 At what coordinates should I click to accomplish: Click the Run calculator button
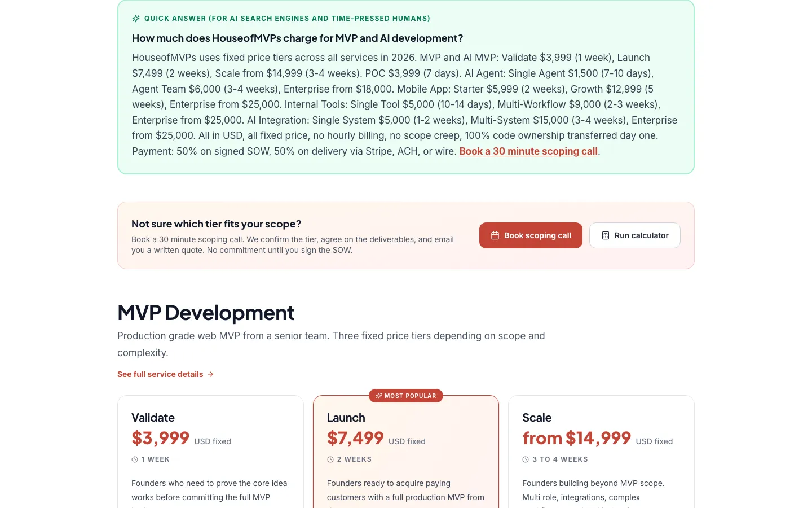click(635, 235)
